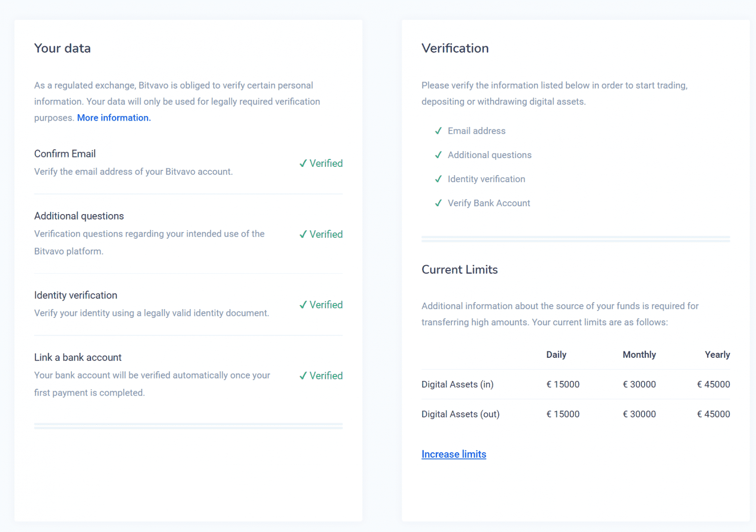
Task: Select the Daily column header
Action: (556, 354)
